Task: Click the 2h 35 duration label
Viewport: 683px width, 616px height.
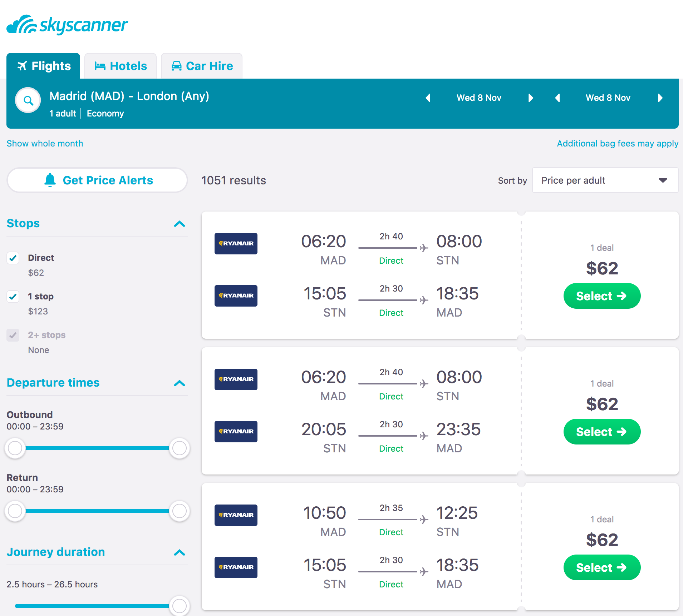Action: [391, 508]
